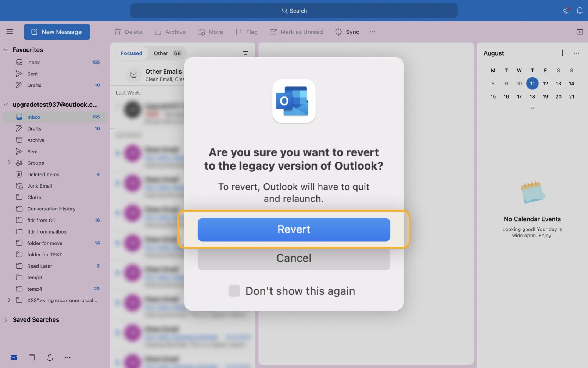
Task: Add new calendar event with plus icon
Action: click(562, 53)
